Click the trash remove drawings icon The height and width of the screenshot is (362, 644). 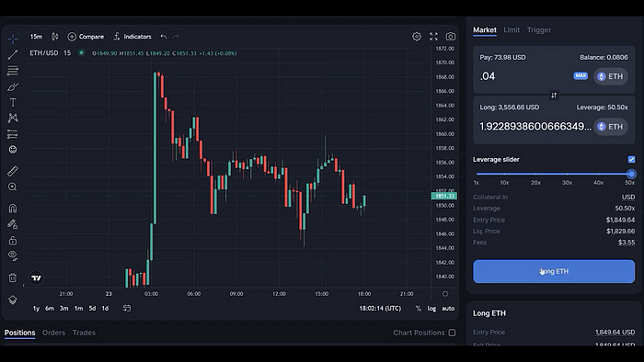(13, 277)
